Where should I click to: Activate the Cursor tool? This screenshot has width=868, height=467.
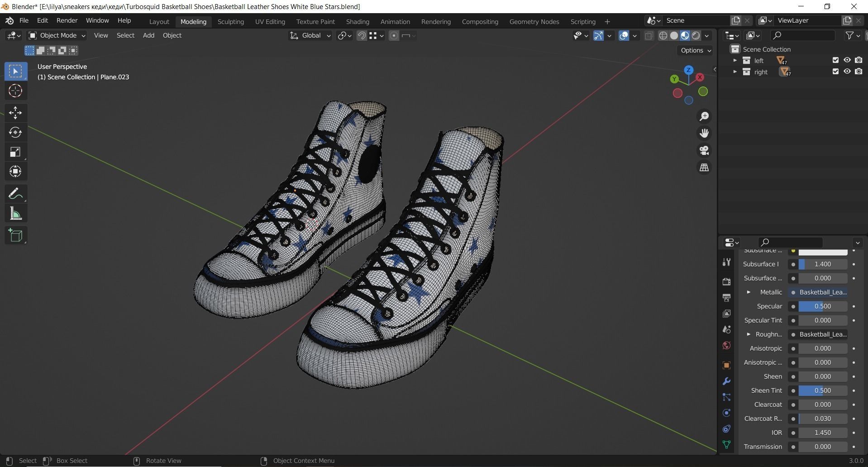click(15, 91)
